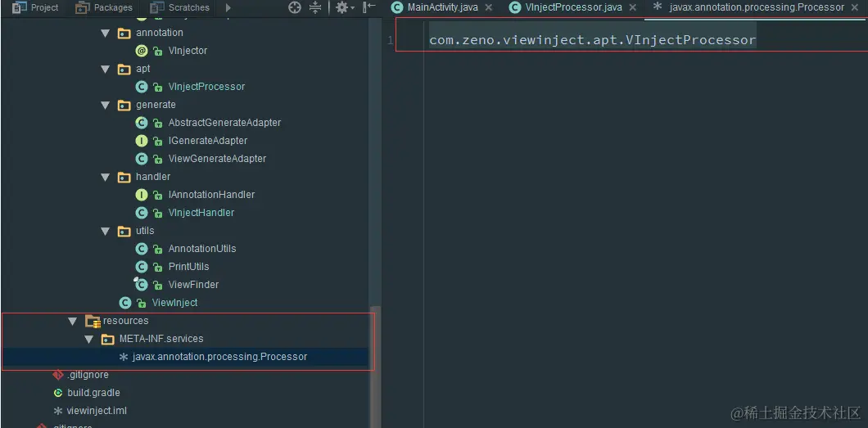
Task: Click the VInjector annotation type icon
Action: point(142,51)
